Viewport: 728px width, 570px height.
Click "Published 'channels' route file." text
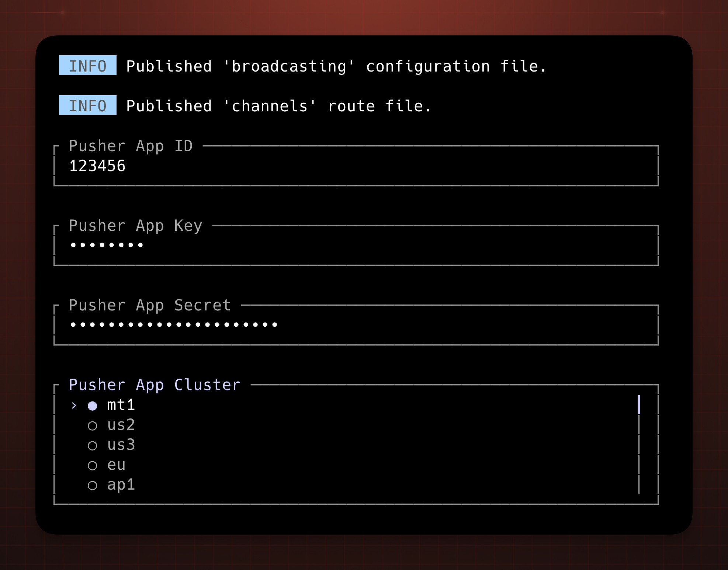278,106
